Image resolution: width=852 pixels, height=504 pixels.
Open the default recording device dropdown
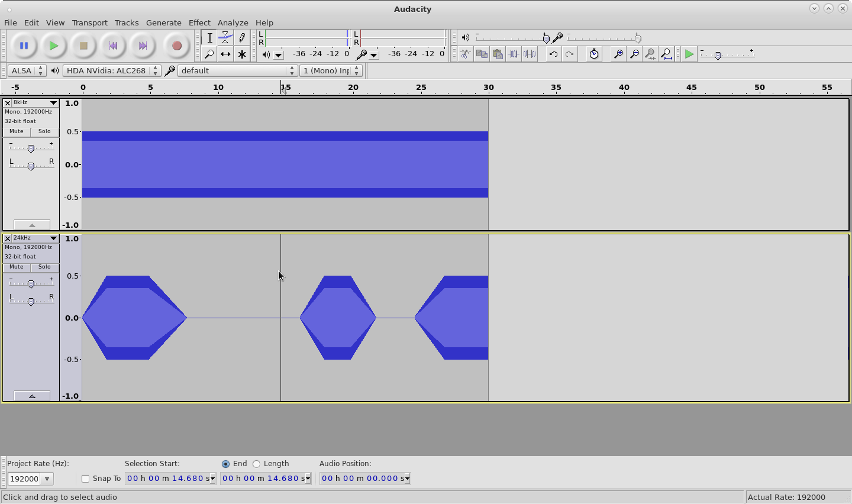pos(237,70)
